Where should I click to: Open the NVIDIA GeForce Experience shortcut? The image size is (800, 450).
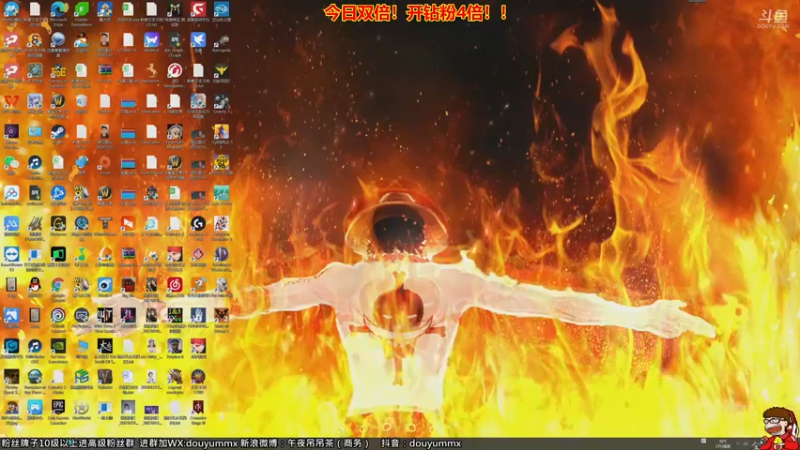click(x=58, y=346)
